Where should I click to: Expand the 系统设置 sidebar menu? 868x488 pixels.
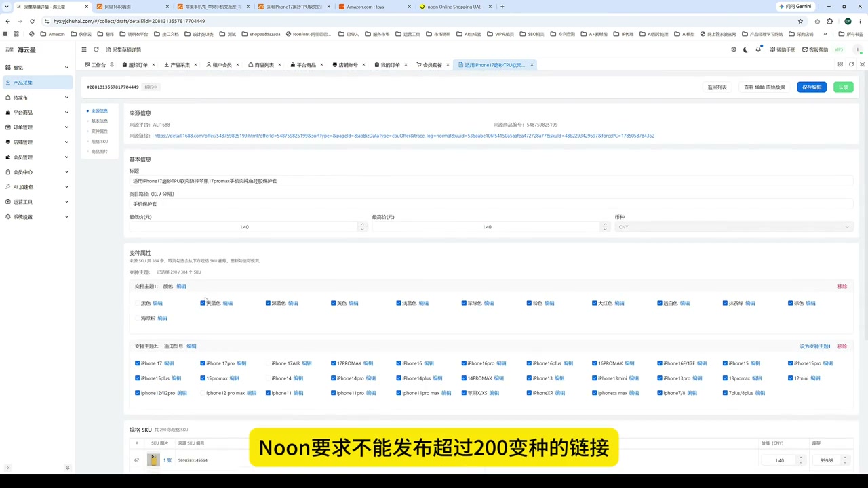(x=37, y=217)
